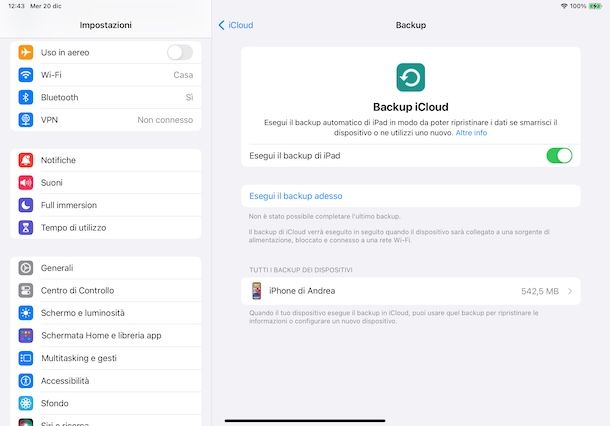Tap the Schermata Home grid icon
The image size is (610, 426).
(26, 335)
